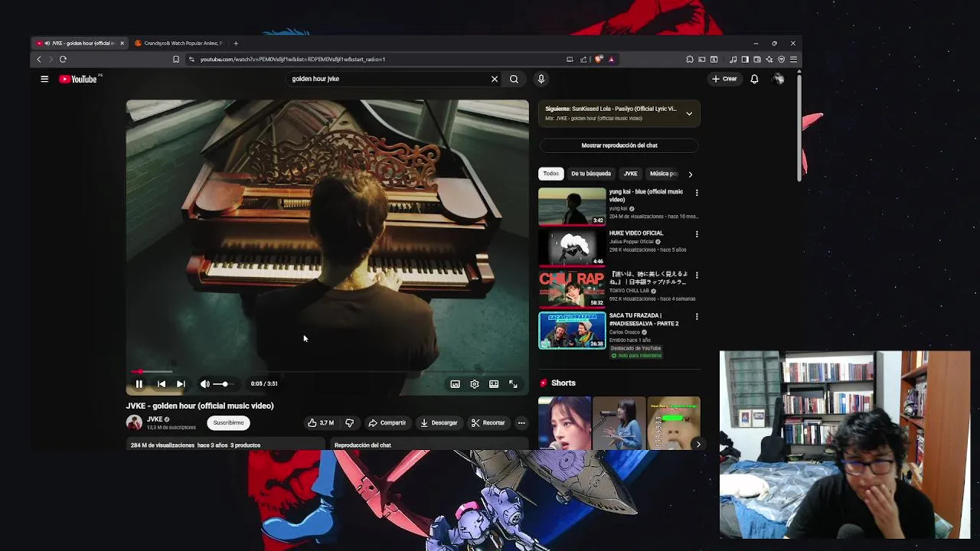Viewport: 980px width, 551px height.
Task: Like the video with thumbs up
Action: point(321,422)
